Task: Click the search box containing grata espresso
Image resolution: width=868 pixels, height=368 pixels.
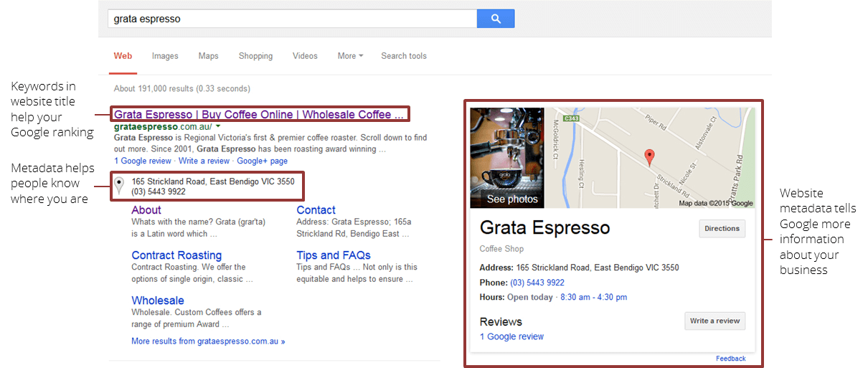Action: point(293,19)
